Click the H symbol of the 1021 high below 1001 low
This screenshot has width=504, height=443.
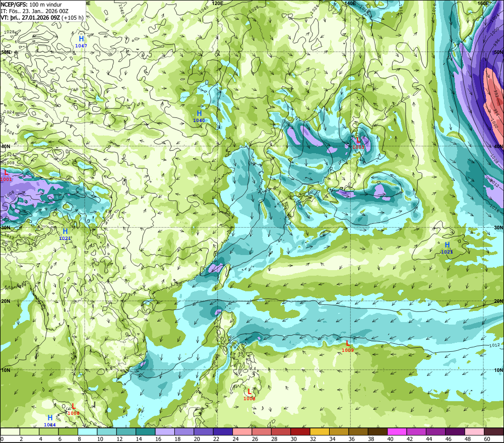tap(65, 231)
